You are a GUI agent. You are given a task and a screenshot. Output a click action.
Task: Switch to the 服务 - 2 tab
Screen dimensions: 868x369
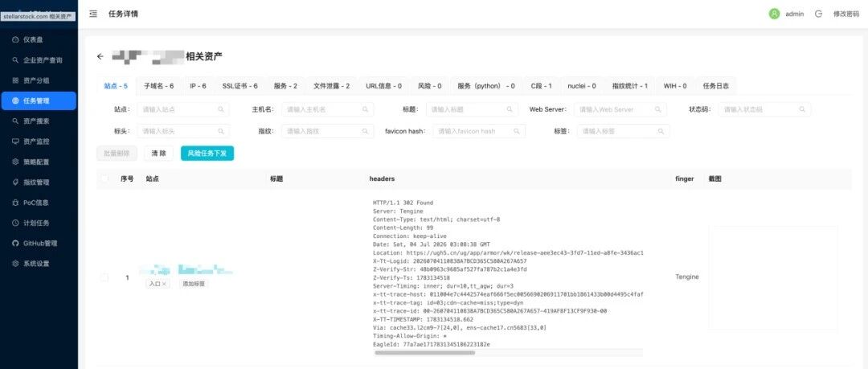tap(285, 86)
